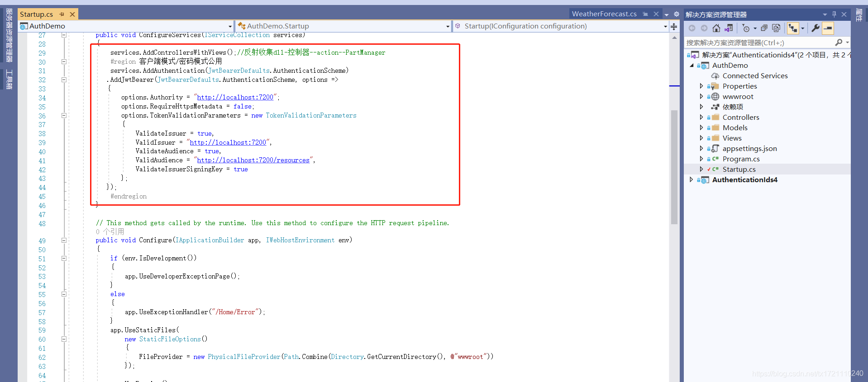Expand the 依赖项 dependencies node
The width and height of the screenshot is (868, 382).
[701, 107]
